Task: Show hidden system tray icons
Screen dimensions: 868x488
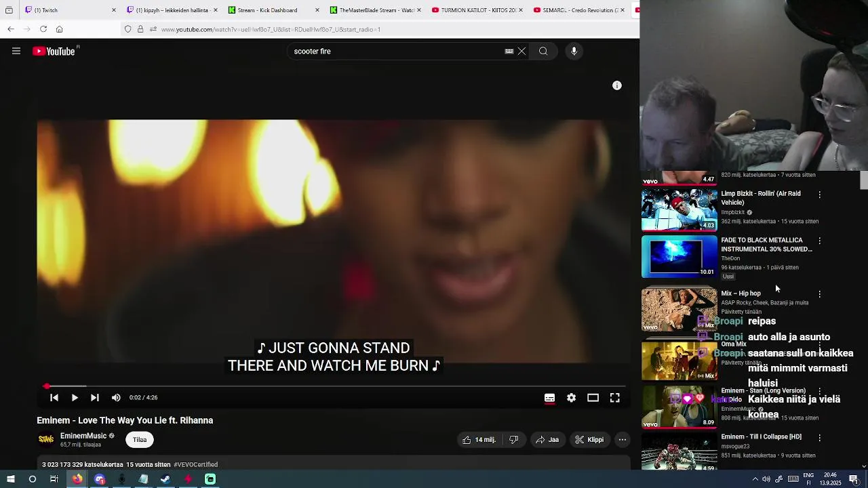Action: point(755,479)
